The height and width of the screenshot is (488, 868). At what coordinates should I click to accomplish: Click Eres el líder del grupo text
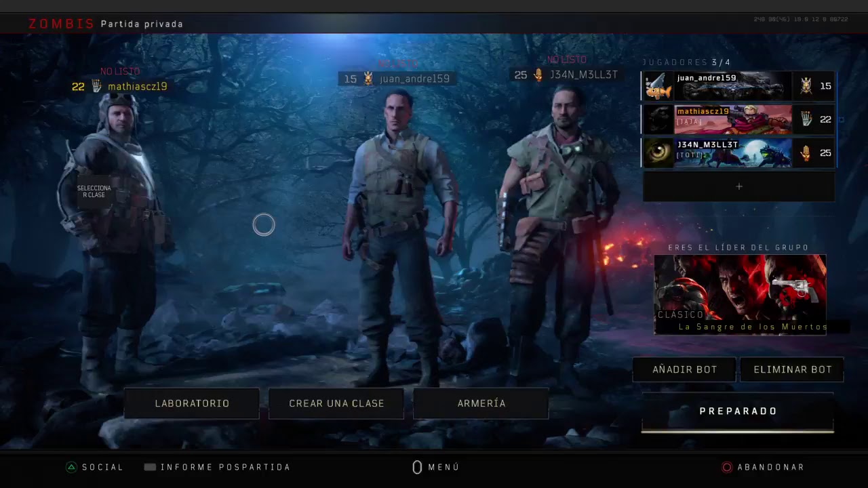pyautogui.click(x=738, y=247)
